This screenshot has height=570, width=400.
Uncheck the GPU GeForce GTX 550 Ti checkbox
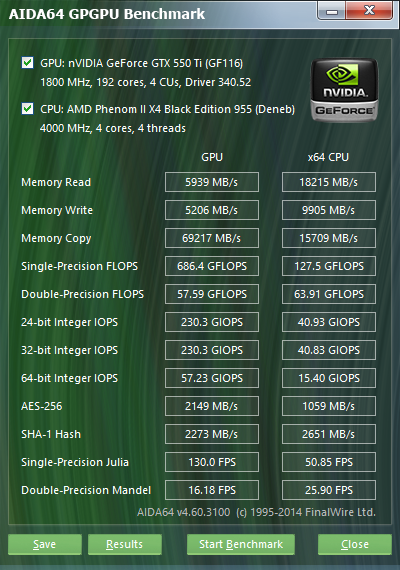pos(28,63)
